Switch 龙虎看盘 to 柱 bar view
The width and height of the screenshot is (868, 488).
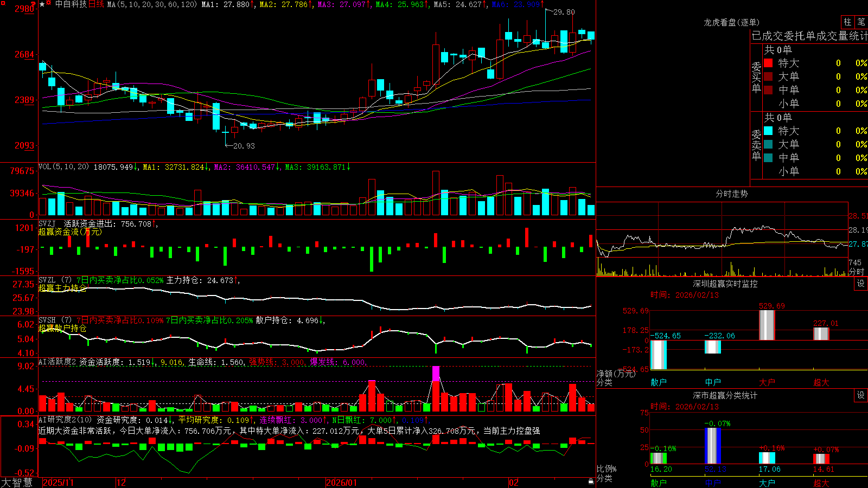(847, 22)
